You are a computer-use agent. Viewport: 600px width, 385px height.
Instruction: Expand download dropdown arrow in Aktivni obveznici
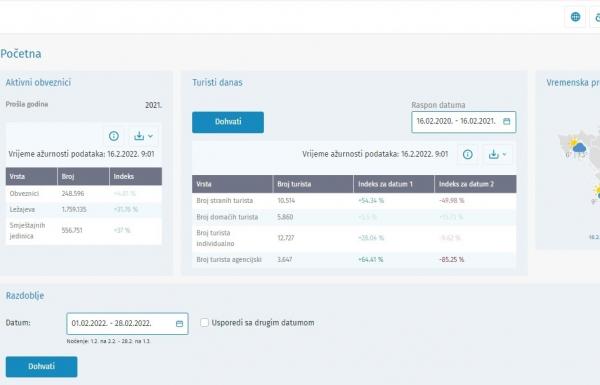pos(150,136)
